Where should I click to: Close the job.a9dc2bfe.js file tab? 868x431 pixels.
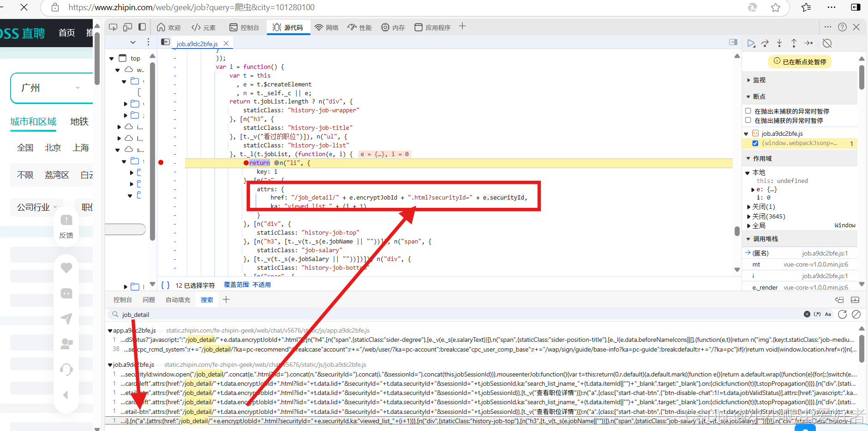point(226,43)
